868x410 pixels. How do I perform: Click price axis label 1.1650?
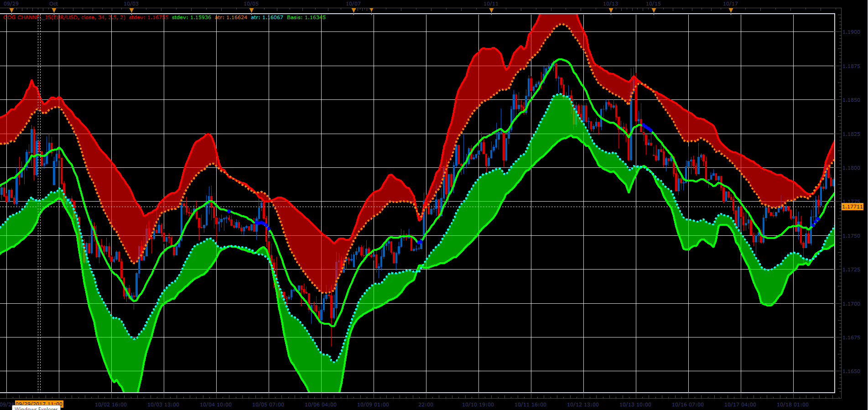[851, 372]
